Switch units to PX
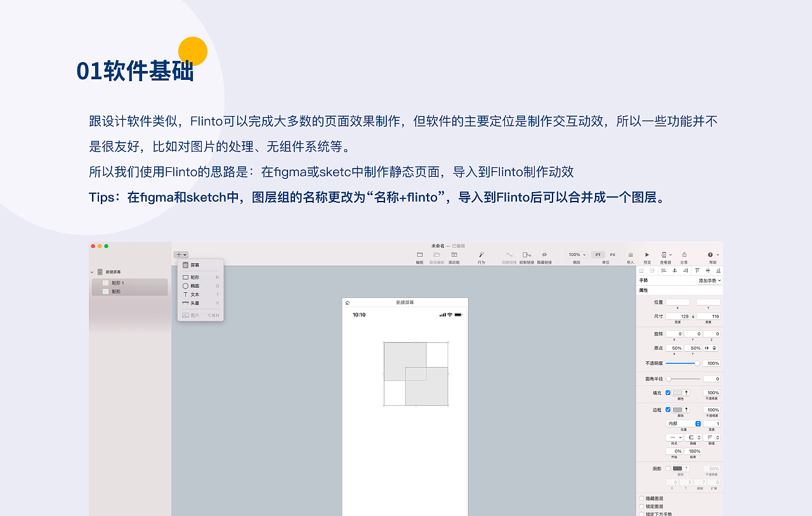The width and height of the screenshot is (812, 516). 613,254
